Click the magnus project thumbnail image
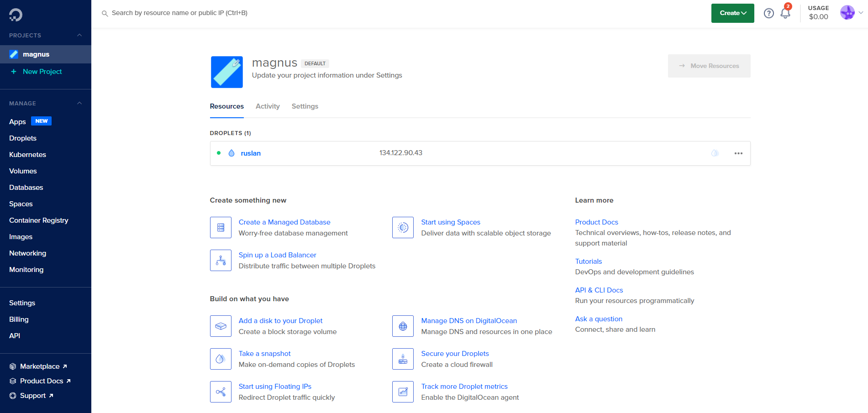The height and width of the screenshot is (413, 868). coord(227,72)
